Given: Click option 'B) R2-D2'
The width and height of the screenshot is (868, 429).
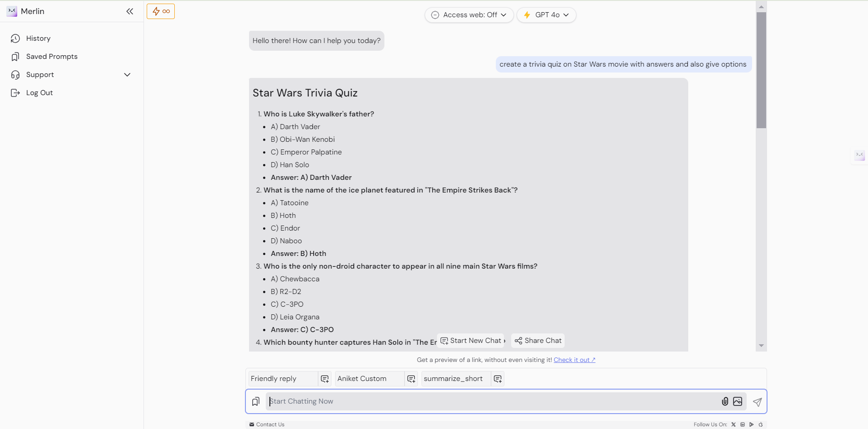Looking at the screenshot, I should tap(286, 292).
